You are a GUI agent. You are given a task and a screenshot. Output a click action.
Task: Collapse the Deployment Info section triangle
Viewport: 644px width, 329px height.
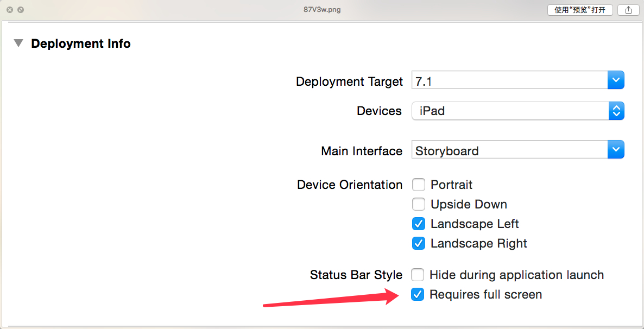coord(18,43)
